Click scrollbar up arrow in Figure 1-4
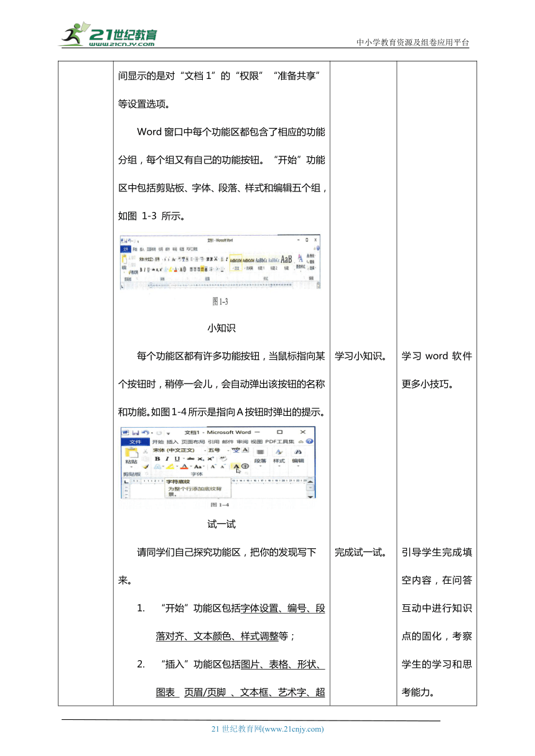 (x=310, y=481)
